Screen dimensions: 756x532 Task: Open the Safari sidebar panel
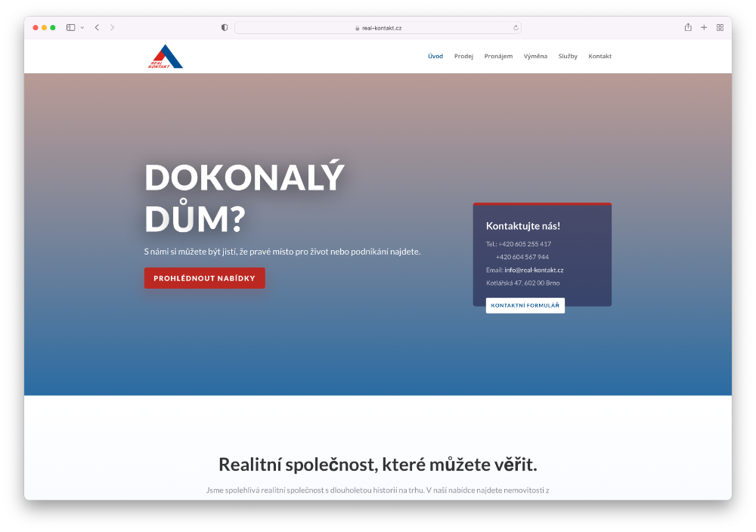click(69, 26)
